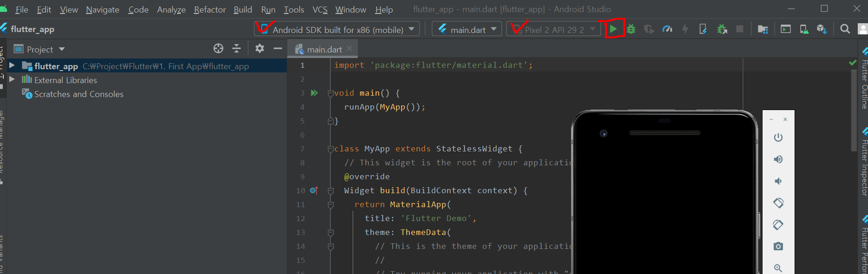Close the emulator control panel
868x274 pixels.
click(x=785, y=119)
